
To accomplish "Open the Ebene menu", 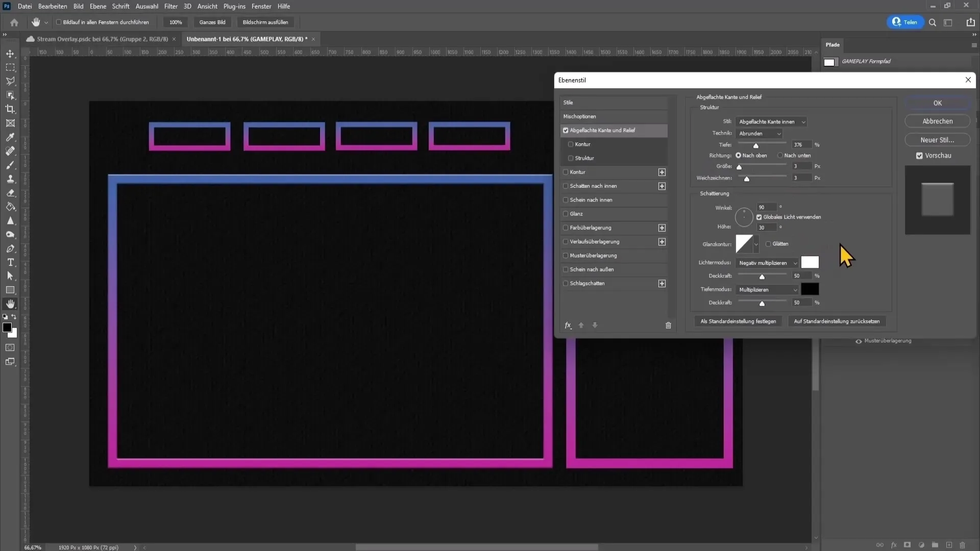I will pyautogui.click(x=98, y=6).
